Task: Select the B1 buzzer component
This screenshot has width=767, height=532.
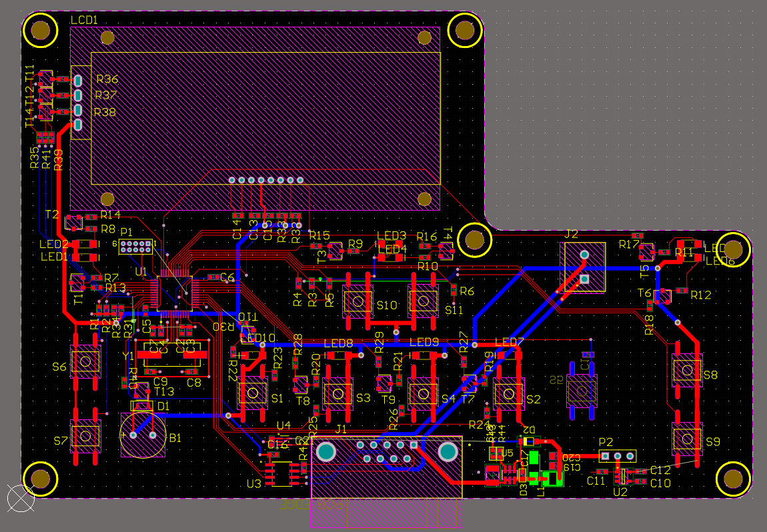Action: point(142,435)
